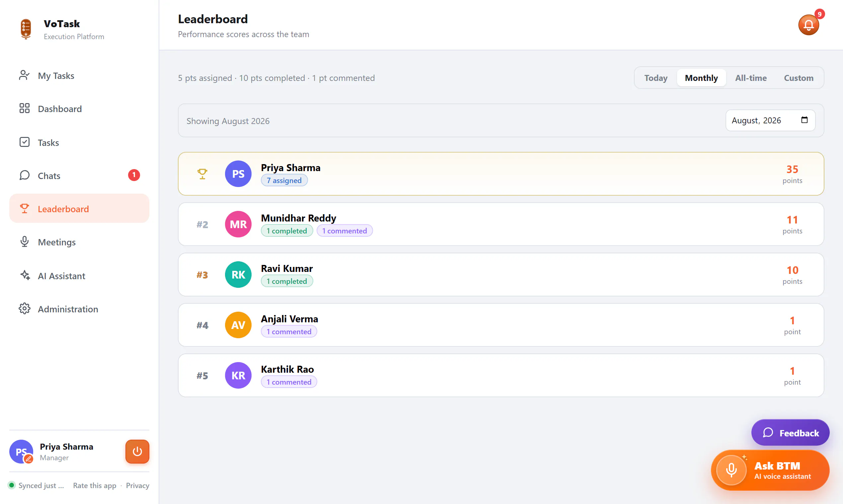
Task: Click the gold trophy on Priya Sharma's row
Action: (x=202, y=174)
